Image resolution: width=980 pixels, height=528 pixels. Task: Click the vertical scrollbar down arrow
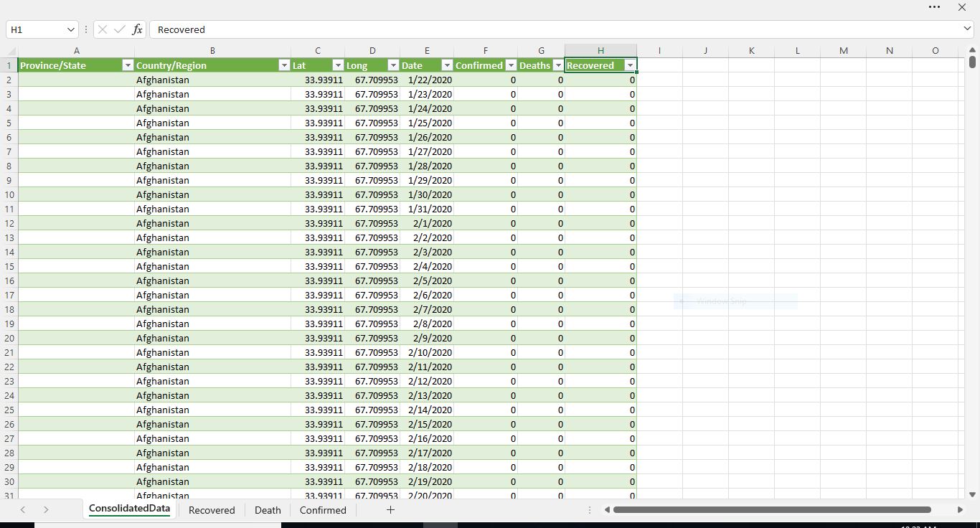click(972, 494)
